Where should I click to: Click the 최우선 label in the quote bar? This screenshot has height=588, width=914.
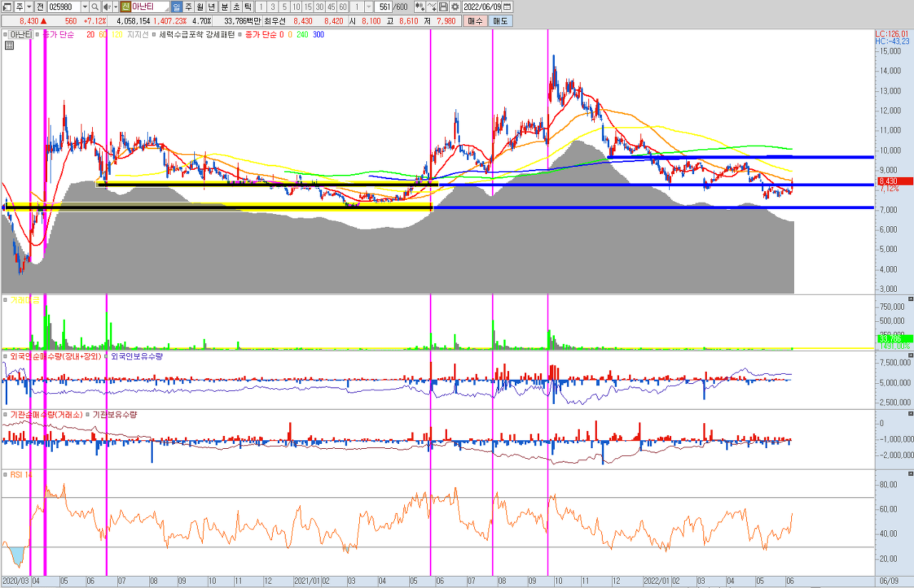[x=274, y=21]
